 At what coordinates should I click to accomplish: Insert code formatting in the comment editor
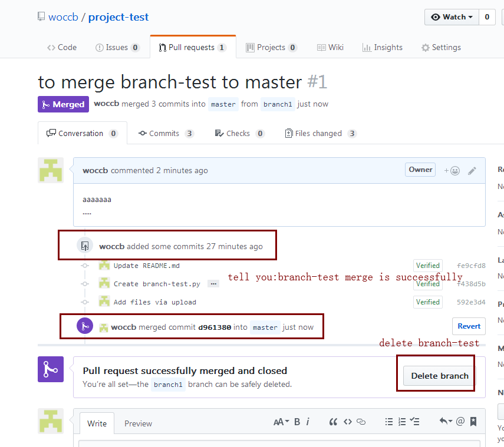tap(347, 422)
